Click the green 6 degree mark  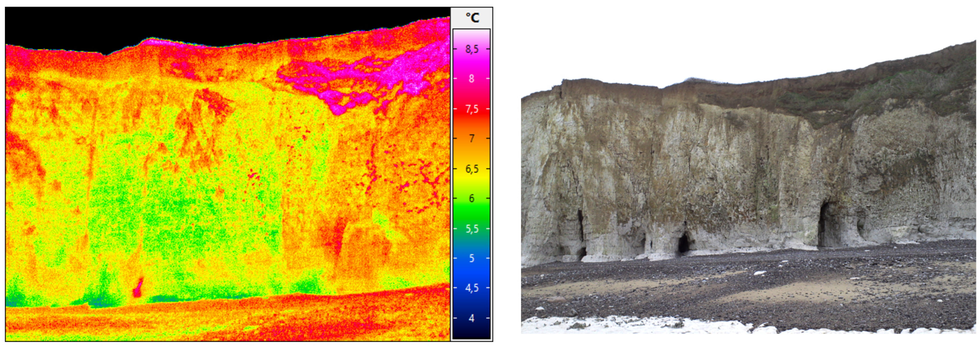(x=472, y=198)
